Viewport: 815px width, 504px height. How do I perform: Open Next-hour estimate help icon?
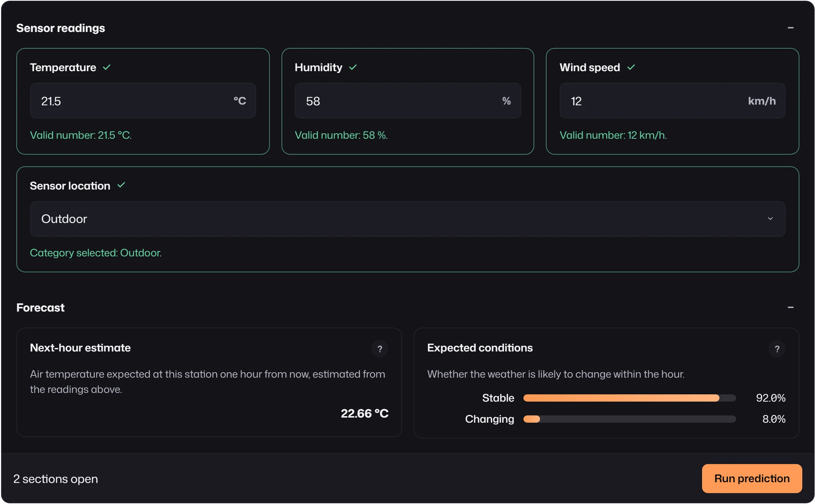(x=380, y=349)
